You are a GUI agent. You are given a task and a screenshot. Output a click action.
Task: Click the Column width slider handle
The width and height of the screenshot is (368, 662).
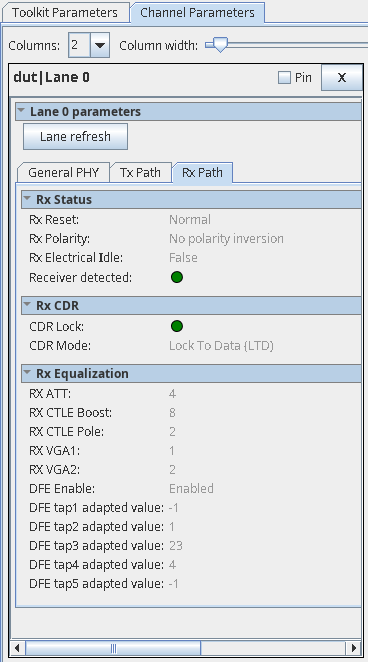[x=219, y=44]
